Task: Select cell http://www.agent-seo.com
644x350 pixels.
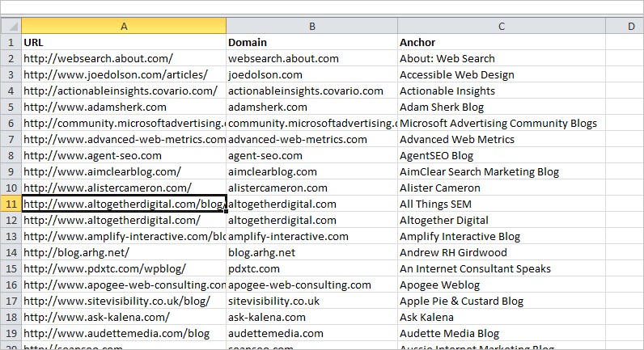Action: pos(124,155)
